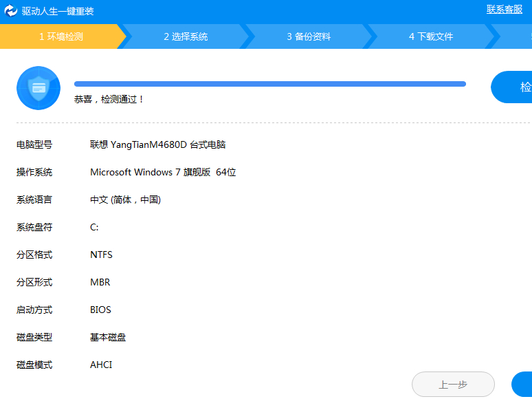Click the 驱动人生一键重装 title text
This screenshot has height=399, width=532.
(x=58, y=11)
